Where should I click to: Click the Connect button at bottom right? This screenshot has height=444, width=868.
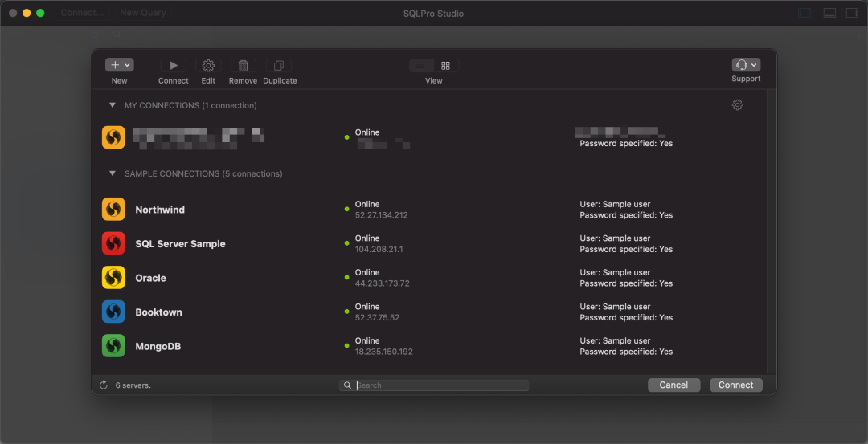click(735, 385)
